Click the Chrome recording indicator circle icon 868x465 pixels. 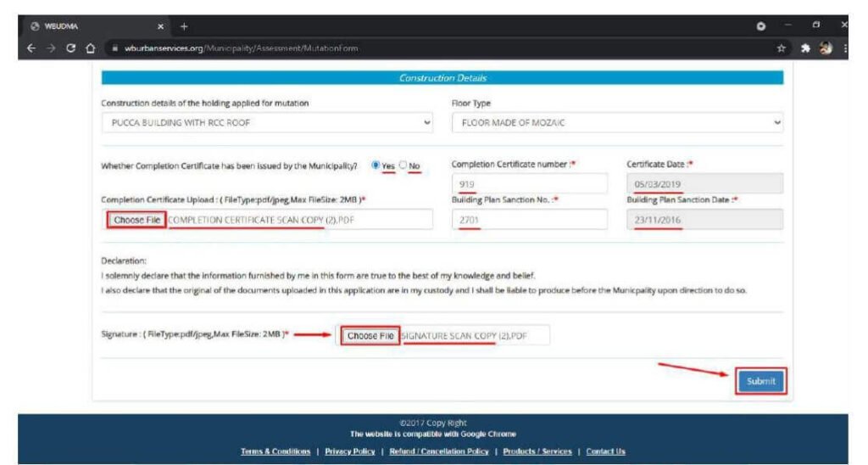(x=761, y=26)
